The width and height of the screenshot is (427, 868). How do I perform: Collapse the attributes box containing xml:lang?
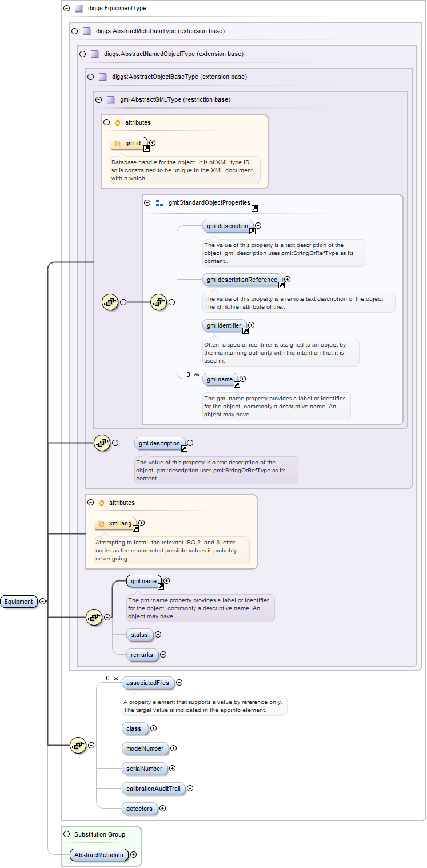tap(90, 503)
